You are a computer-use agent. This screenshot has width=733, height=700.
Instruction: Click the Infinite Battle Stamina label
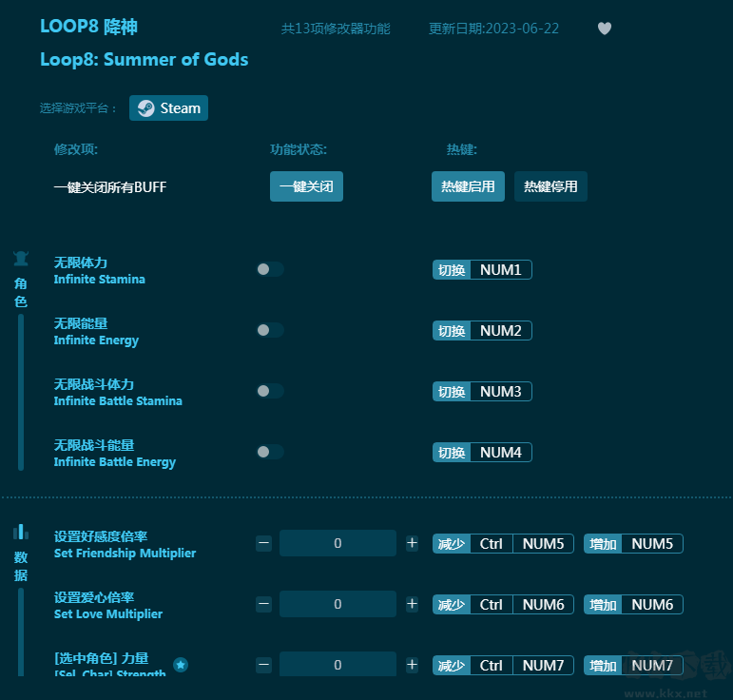(118, 400)
